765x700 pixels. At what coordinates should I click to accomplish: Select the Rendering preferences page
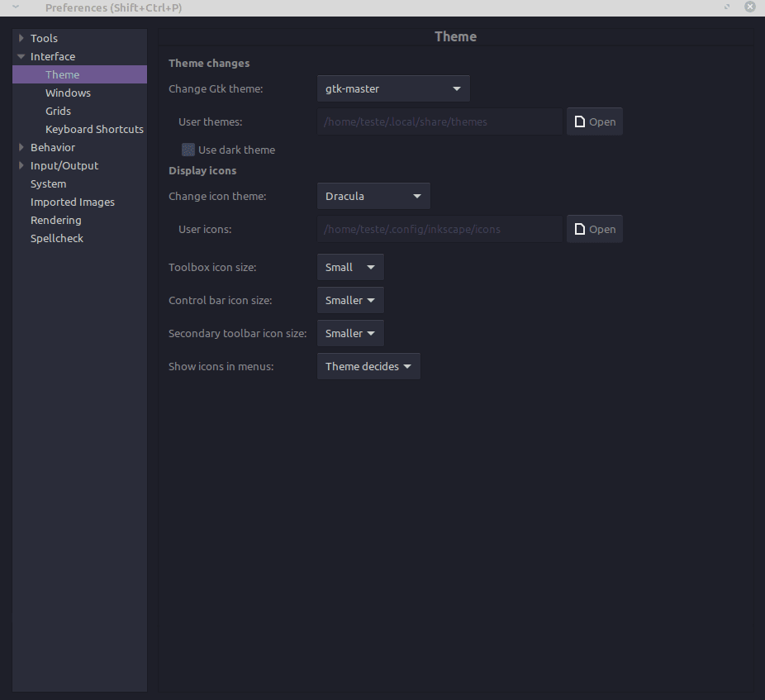coord(55,220)
